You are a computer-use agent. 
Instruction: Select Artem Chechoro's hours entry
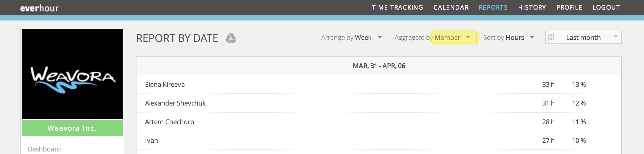point(548,122)
